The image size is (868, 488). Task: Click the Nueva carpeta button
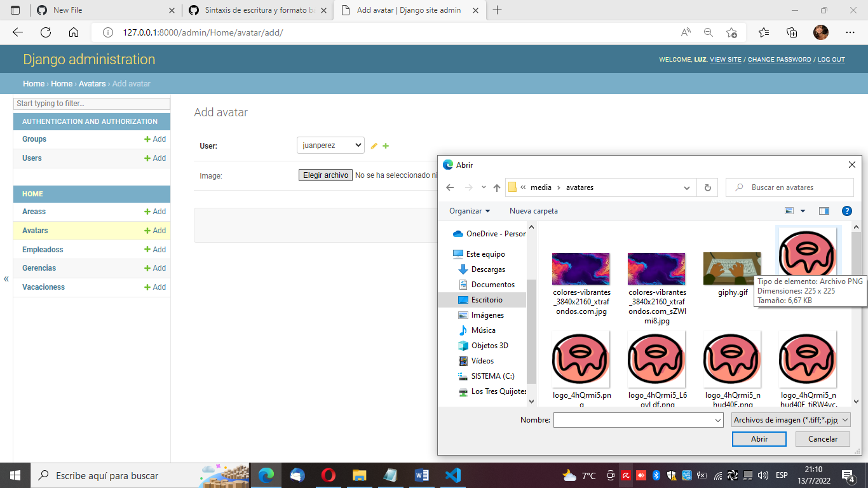pyautogui.click(x=534, y=211)
